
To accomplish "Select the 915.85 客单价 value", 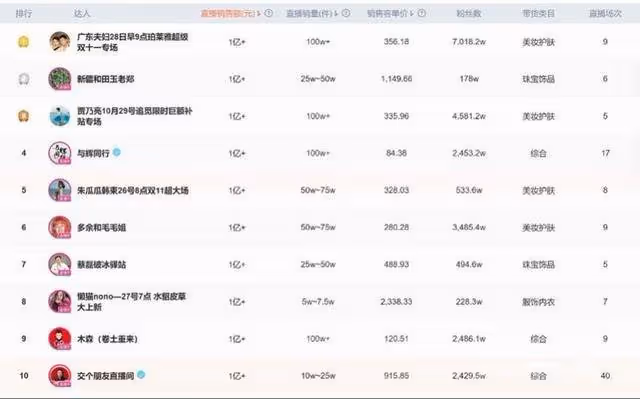I will (x=396, y=376).
